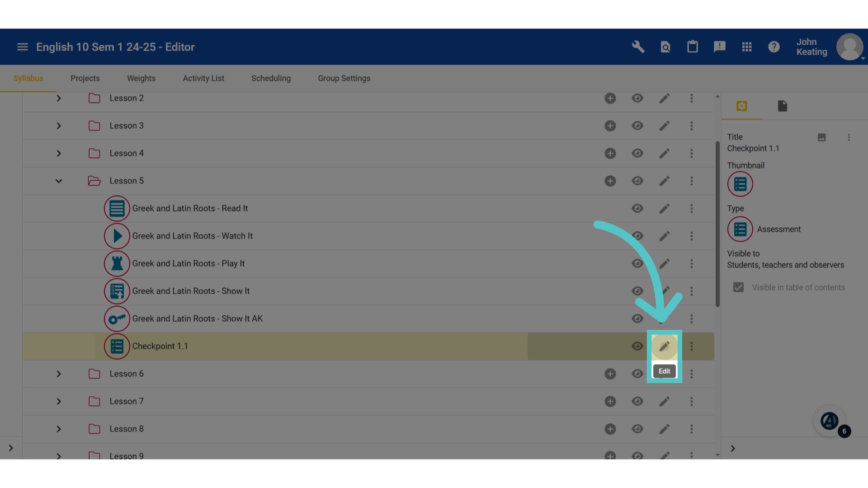Add item to Lesson 3

tap(610, 126)
